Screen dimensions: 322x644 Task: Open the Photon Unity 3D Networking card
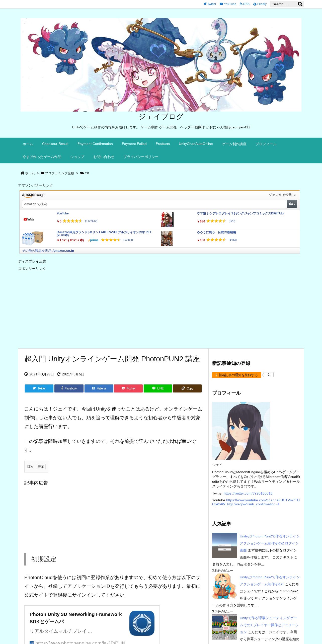click(x=92, y=625)
